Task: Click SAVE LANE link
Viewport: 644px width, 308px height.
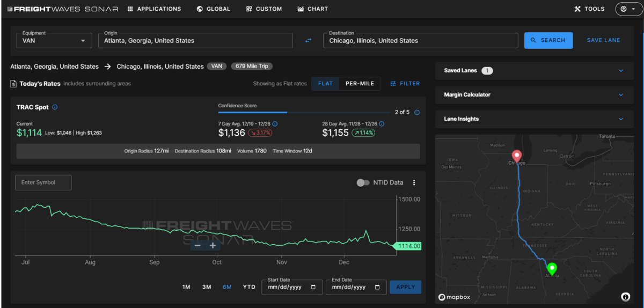Action: tap(603, 40)
